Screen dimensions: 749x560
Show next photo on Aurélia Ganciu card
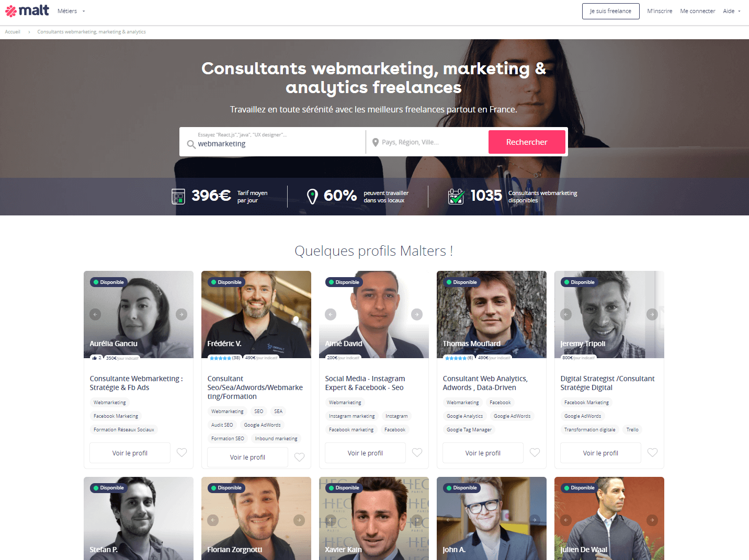point(181,314)
